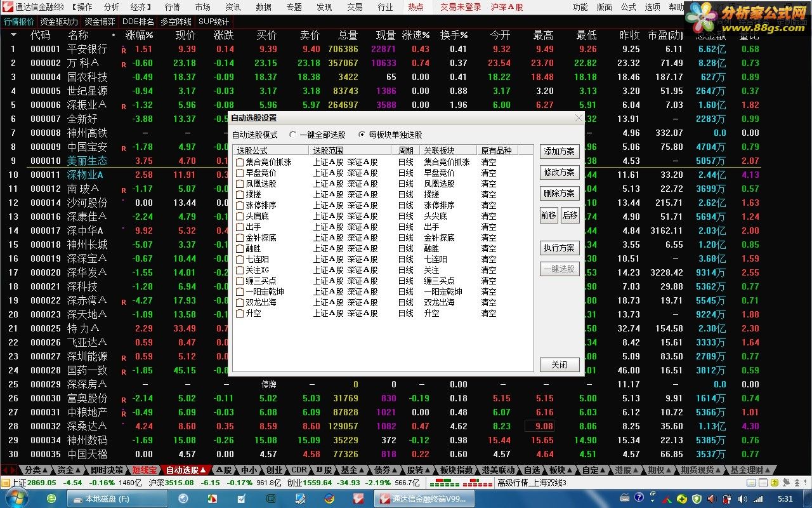Image resolution: width=812 pixels, height=508 pixels.
Task: Switch to 资金驱动力 tab
Action: pos(59,22)
